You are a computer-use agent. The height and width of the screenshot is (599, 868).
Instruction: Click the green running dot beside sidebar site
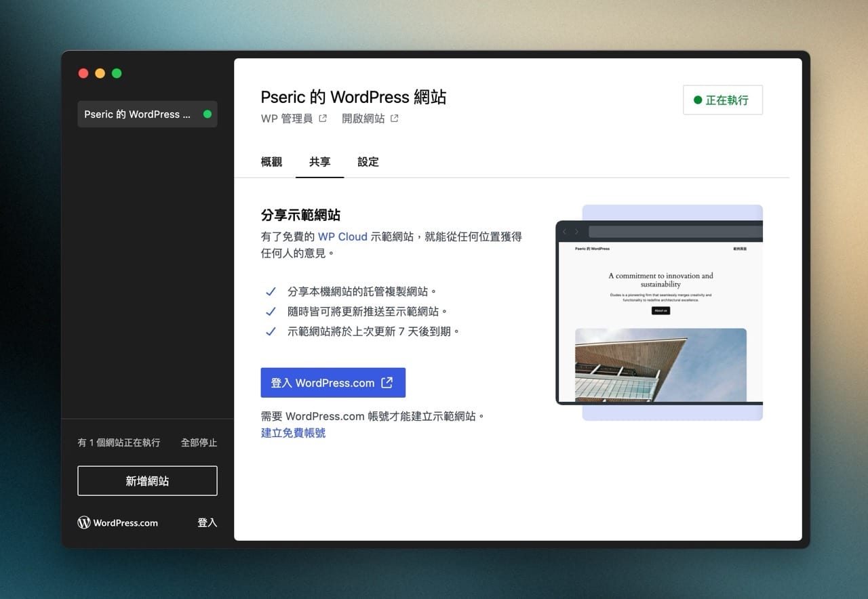(208, 114)
